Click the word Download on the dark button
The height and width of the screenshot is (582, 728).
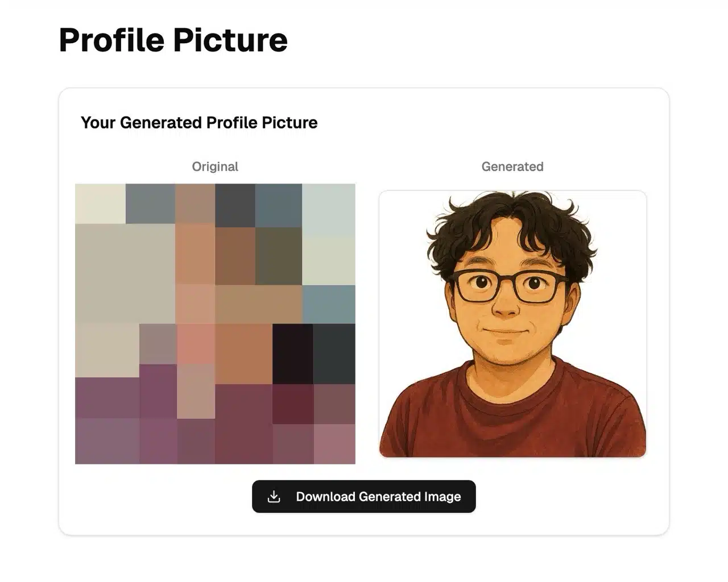click(x=326, y=497)
